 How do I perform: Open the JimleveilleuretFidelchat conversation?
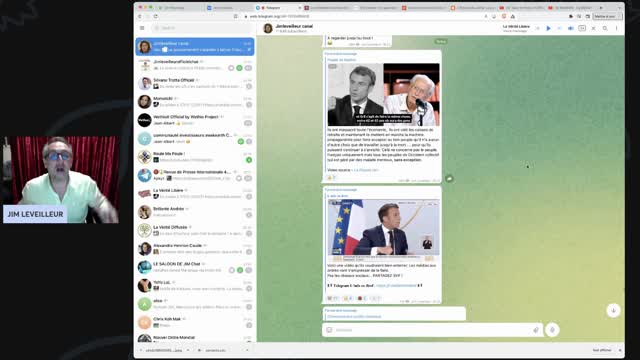tap(195, 65)
